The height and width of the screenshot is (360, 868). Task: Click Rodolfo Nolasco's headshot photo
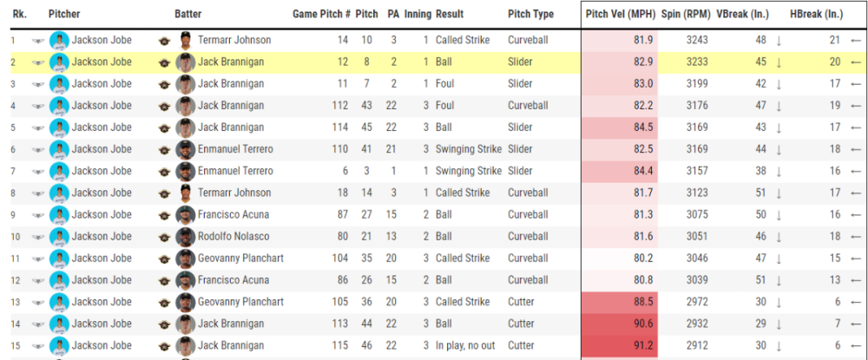[x=185, y=236]
